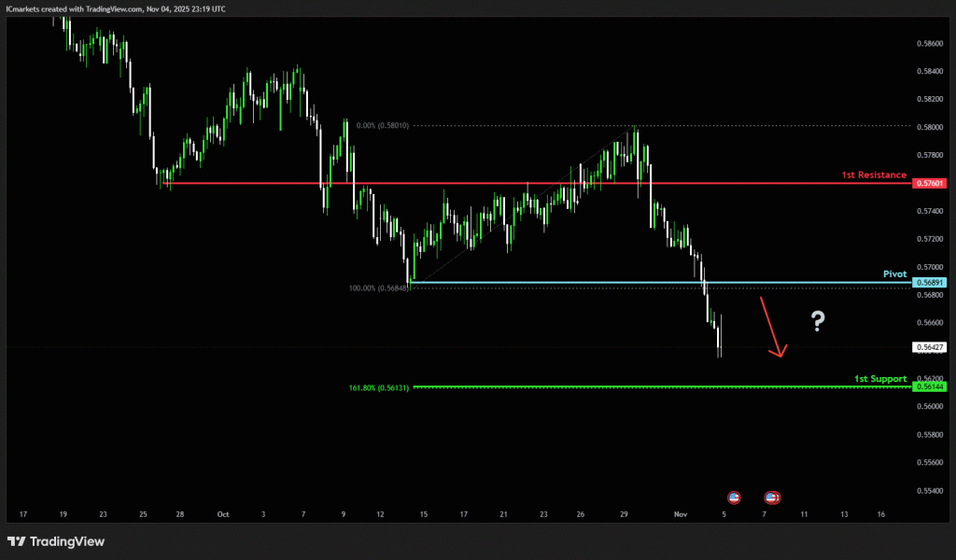Viewport: 956px width, 560px height.
Task: Select the 'Pivot' text label
Action: coord(894,274)
